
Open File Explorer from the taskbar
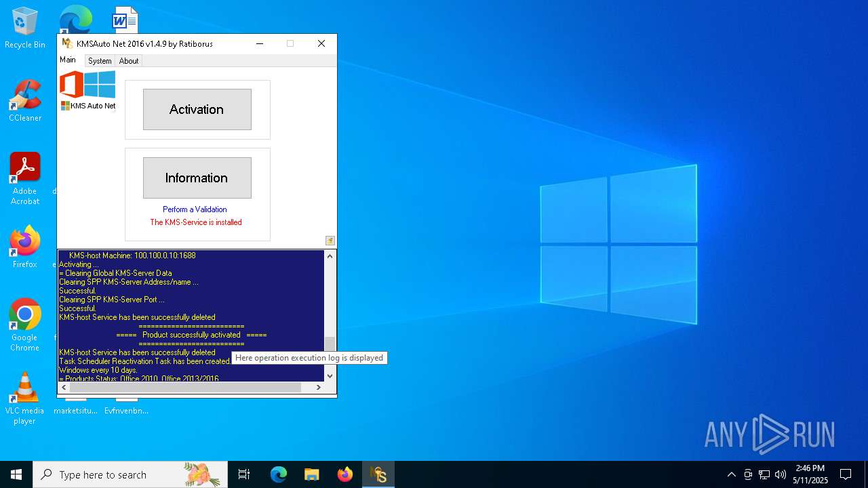[312, 474]
